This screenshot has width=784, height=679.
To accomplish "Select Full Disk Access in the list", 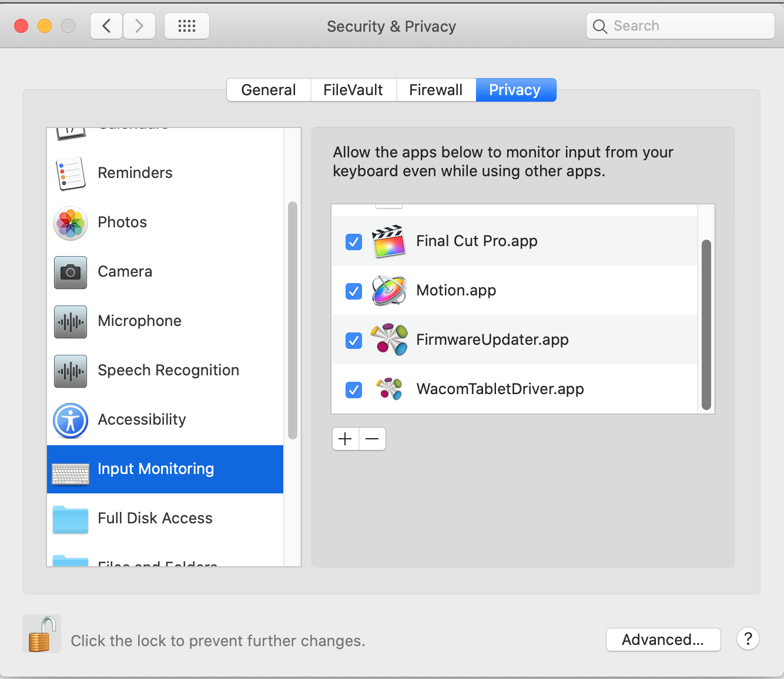I will click(165, 519).
